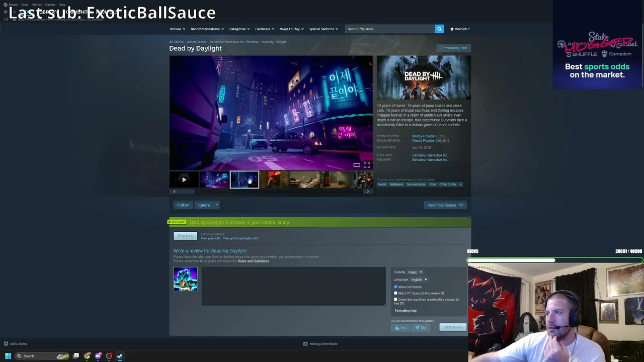Open Manage Downloads icon at the bottom
This screenshot has height=362, width=644.
(x=305, y=344)
